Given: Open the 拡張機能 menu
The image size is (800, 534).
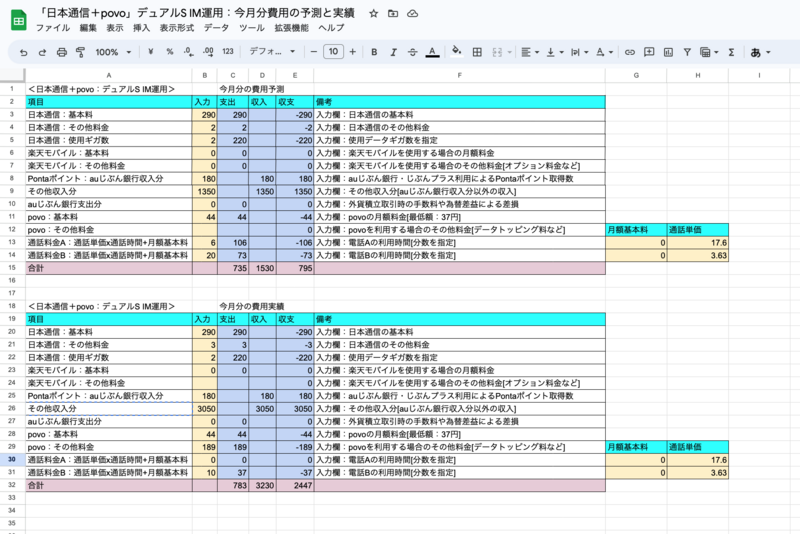Looking at the screenshot, I should point(291,28).
